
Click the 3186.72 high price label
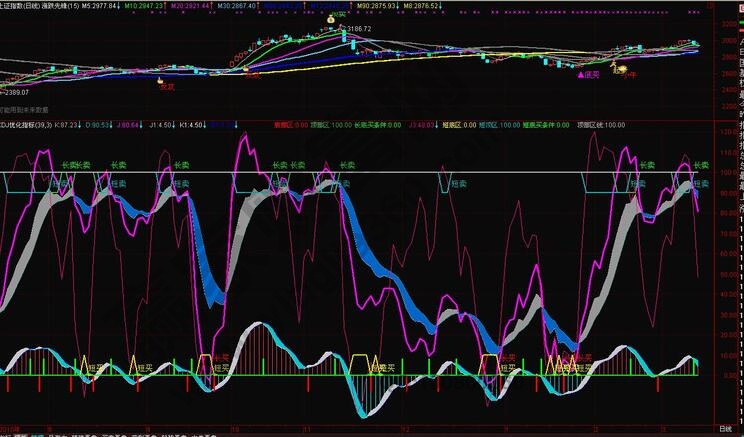click(x=358, y=29)
